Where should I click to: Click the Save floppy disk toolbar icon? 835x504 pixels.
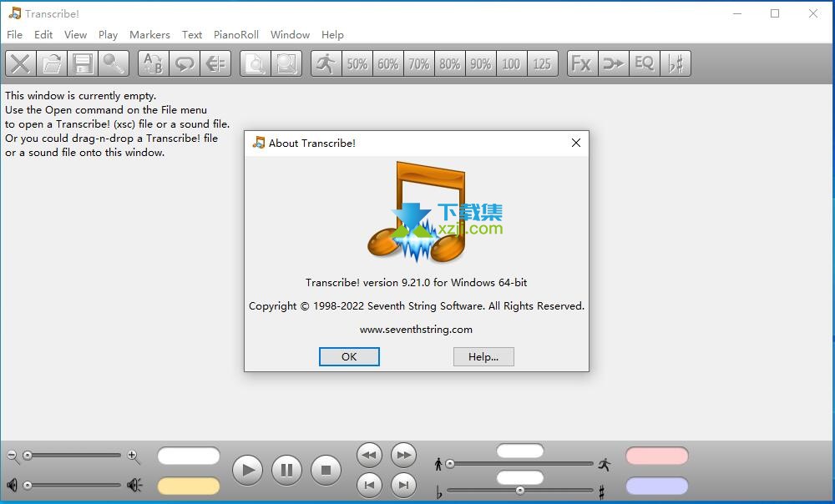[83, 64]
